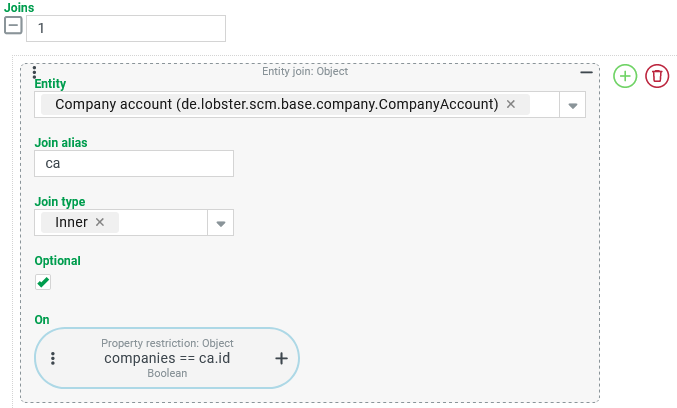The image size is (677, 408).
Task: Expand the Join type dropdown
Action: (x=221, y=223)
